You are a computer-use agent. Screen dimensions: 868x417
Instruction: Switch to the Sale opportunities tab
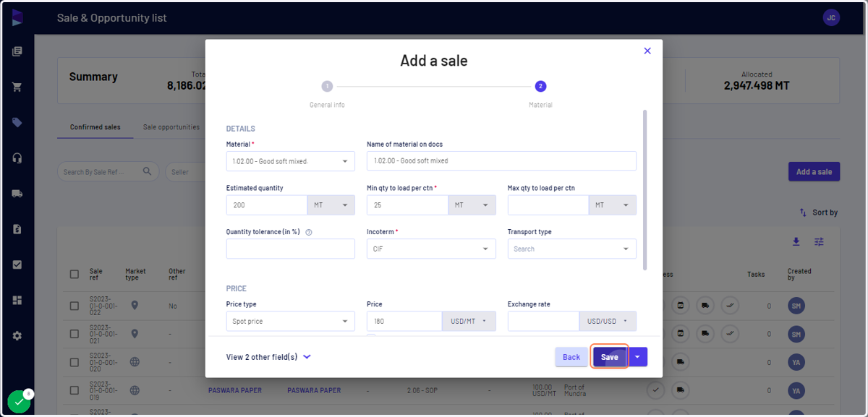[x=171, y=127]
